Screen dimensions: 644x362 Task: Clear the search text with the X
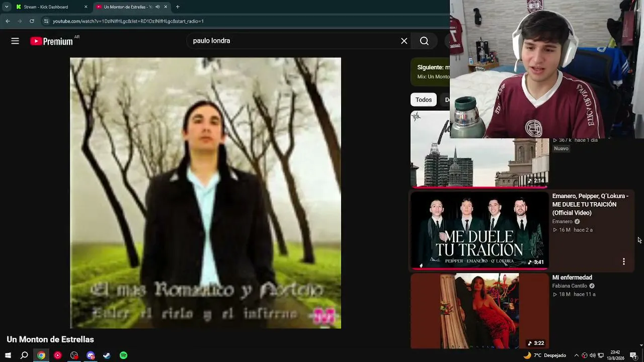pyautogui.click(x=404, y=41)
